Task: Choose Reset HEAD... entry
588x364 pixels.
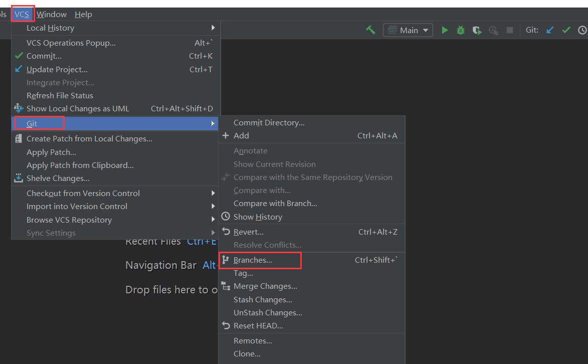Action: coord(312,326)
